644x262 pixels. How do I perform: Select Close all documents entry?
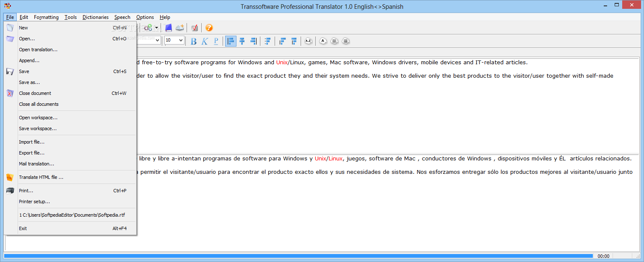point(70,104)
